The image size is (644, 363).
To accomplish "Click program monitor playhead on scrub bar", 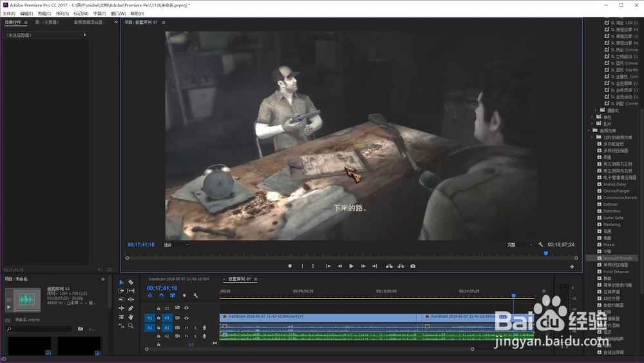I will pos(546,253).
